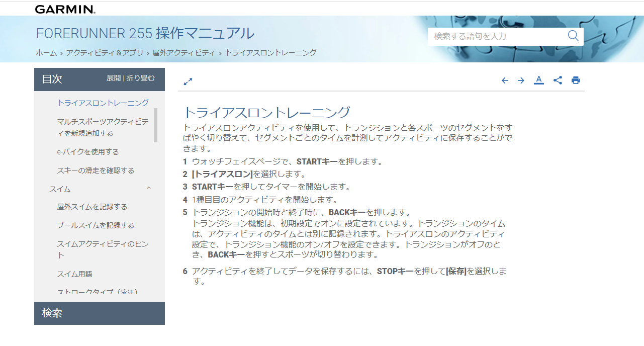Screen dimensions: 644x346
Task: Click the share icon
Action: [558, 80]
